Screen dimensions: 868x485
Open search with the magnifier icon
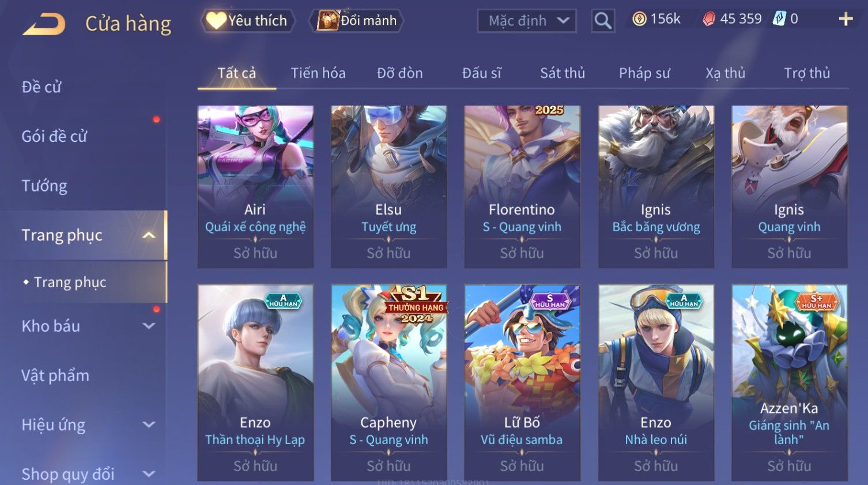click(603, 21)
